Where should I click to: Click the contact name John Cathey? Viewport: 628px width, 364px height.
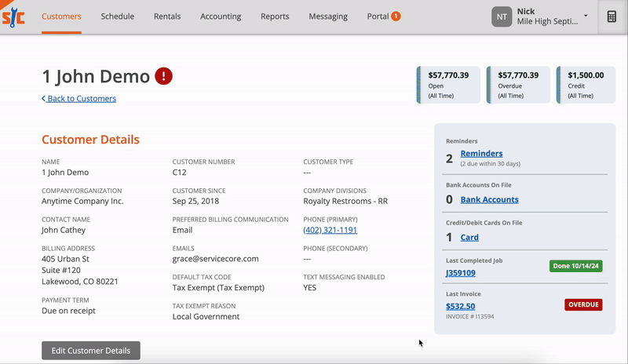click(x=64, y=230)
